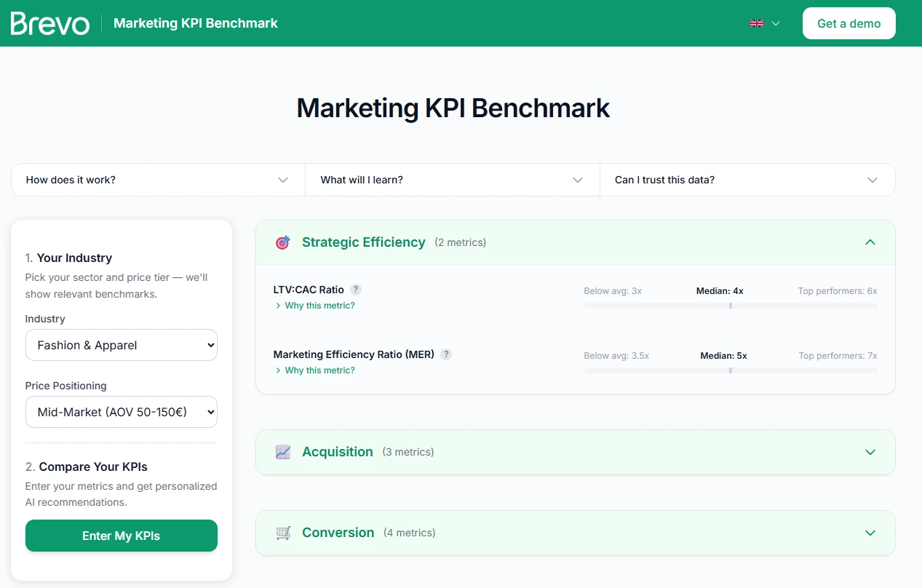Click the UK flag language icon

[x=756, y=23]
